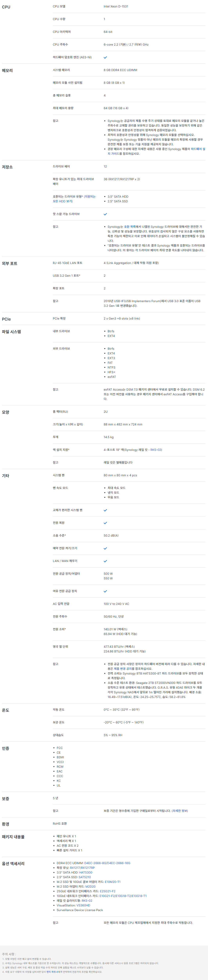The image size is (208, 980).
Task: Open the M2D20 SSD adapter card link
Action: pos(91,886)
